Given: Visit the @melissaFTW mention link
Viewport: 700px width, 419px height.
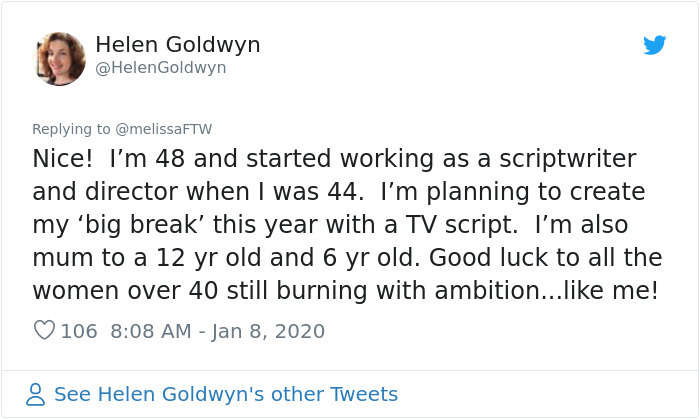Looking at the screenshot, I should click(166, 129).
